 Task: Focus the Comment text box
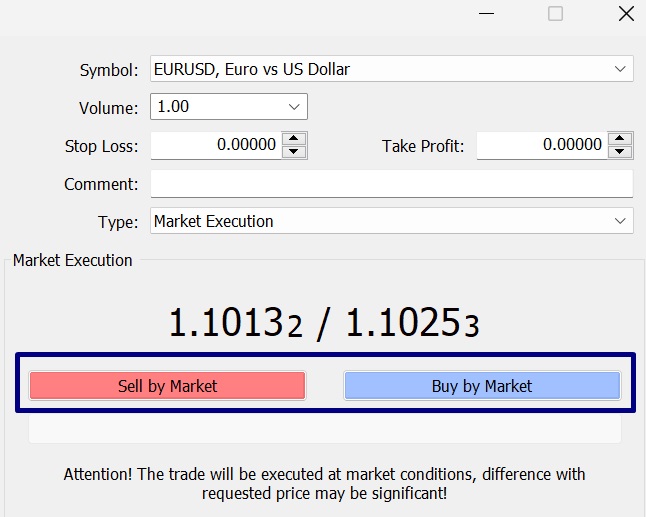[x=391, y=184]
